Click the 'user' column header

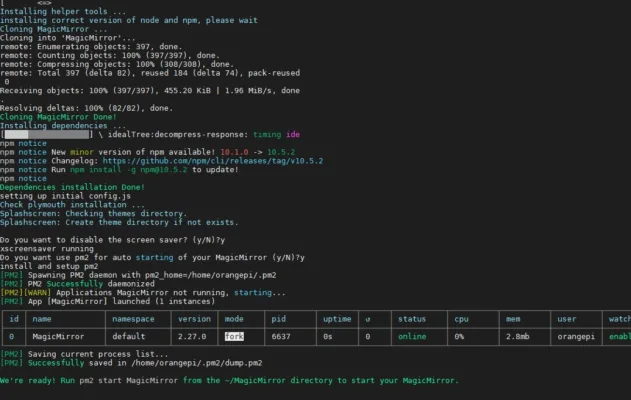567,319
